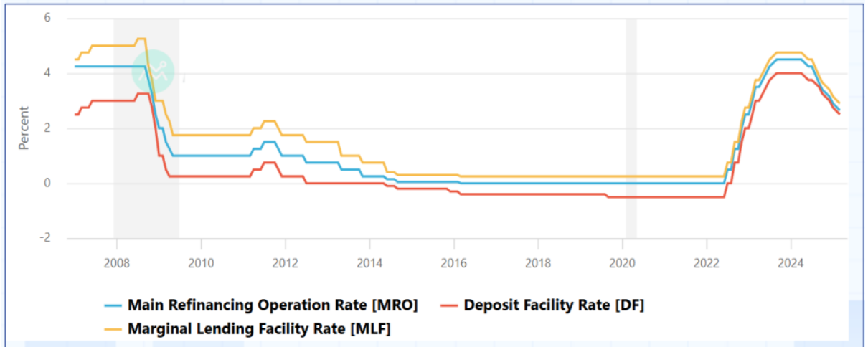This screenshot has height=347, width=868.
Task: Click the yellow MLF legend line swatch
Action: tap(113, 330)
